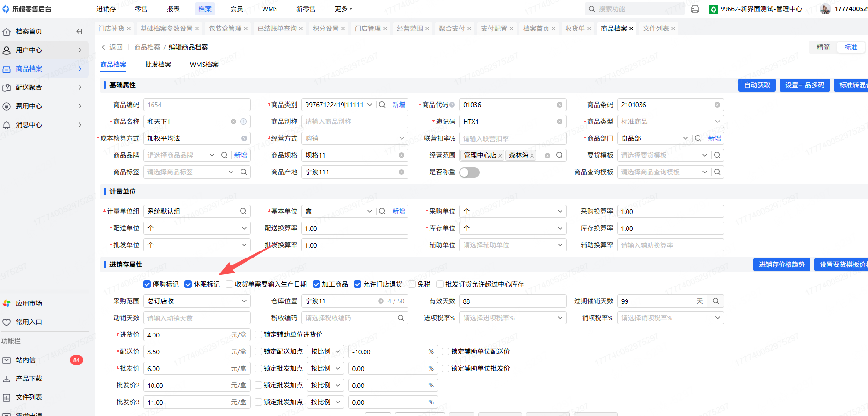Collapse the left sidebar menu

tap(80, 31)
